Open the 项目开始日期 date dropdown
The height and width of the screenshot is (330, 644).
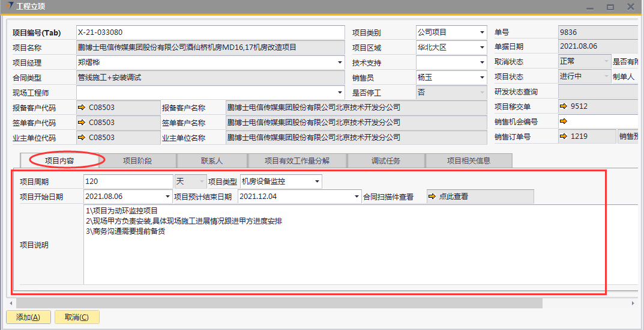tap(167, 197)
